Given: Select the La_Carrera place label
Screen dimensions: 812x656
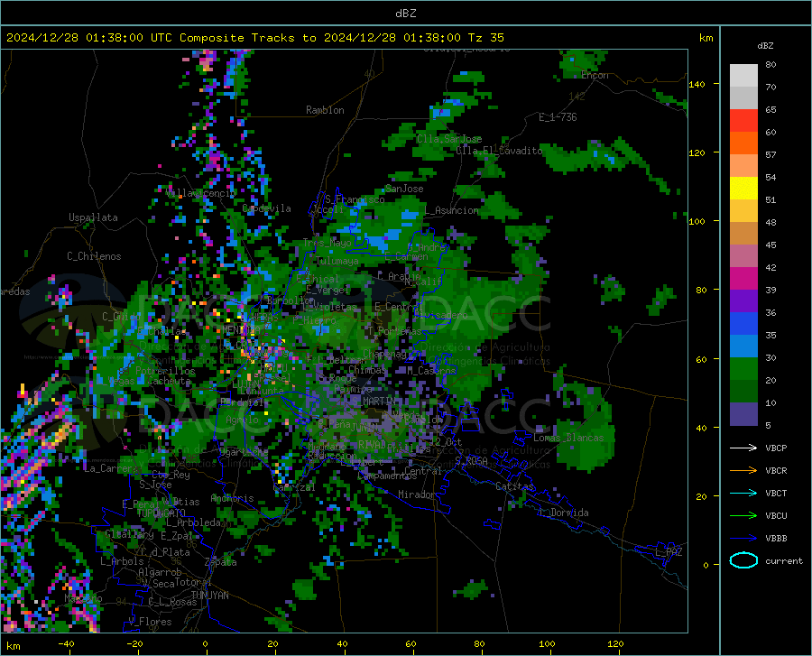Looking at the screenshot, I should [x=110, y=468].
